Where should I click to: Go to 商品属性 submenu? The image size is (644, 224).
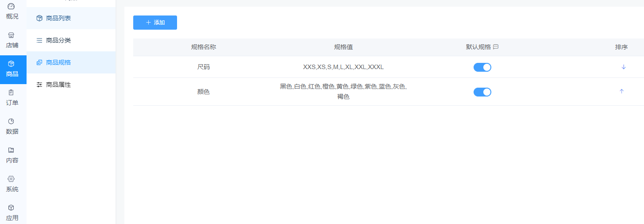pyautogui.click(x=71, y=85)
